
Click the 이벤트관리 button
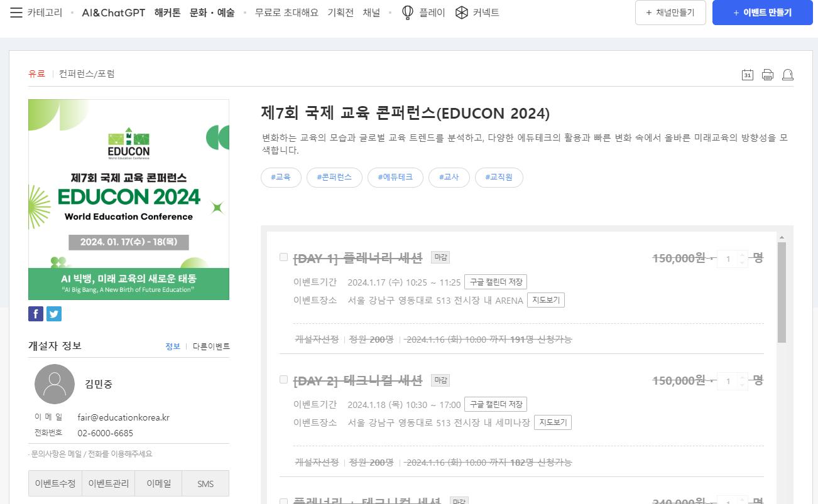click(109, 483)
